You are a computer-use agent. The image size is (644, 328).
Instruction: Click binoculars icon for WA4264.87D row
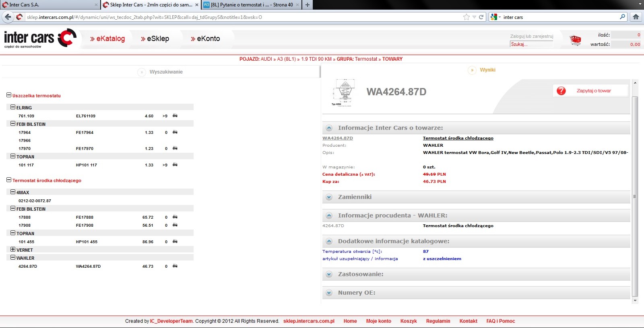point(175,266)
